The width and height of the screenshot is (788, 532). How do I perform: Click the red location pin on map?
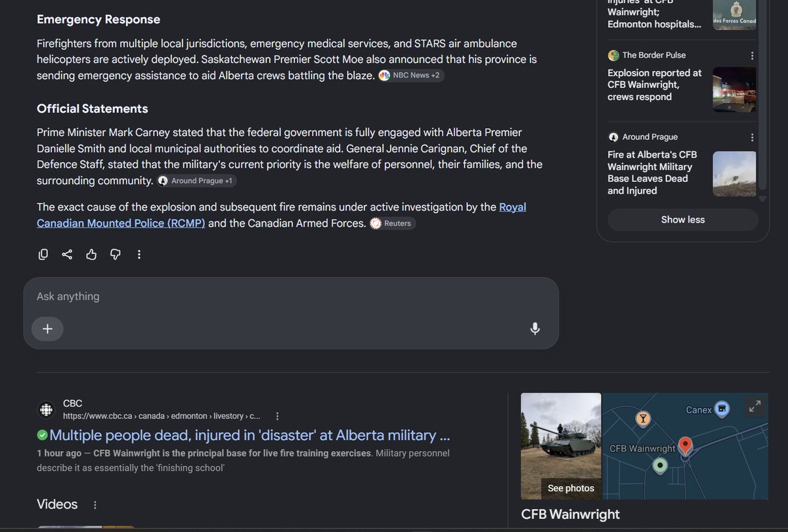pyautogui.click(x=685, y=447)
